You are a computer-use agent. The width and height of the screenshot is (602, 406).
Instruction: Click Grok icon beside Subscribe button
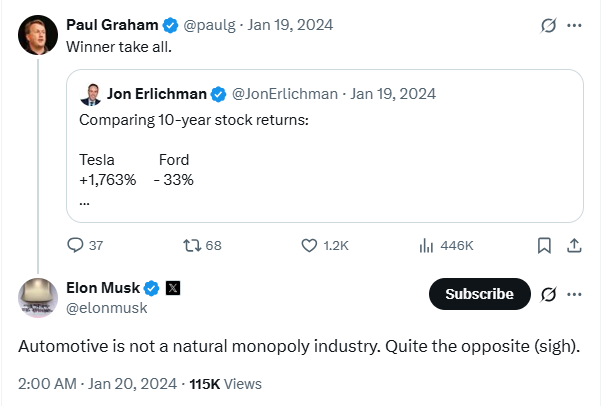[x=547, y=294]
